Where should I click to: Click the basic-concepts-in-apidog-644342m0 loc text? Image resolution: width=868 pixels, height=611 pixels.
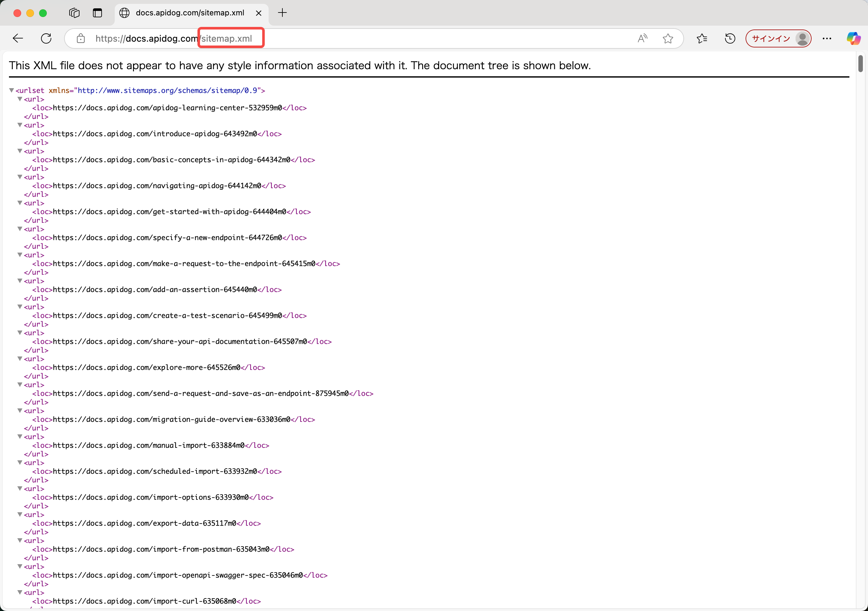(171, 160)
